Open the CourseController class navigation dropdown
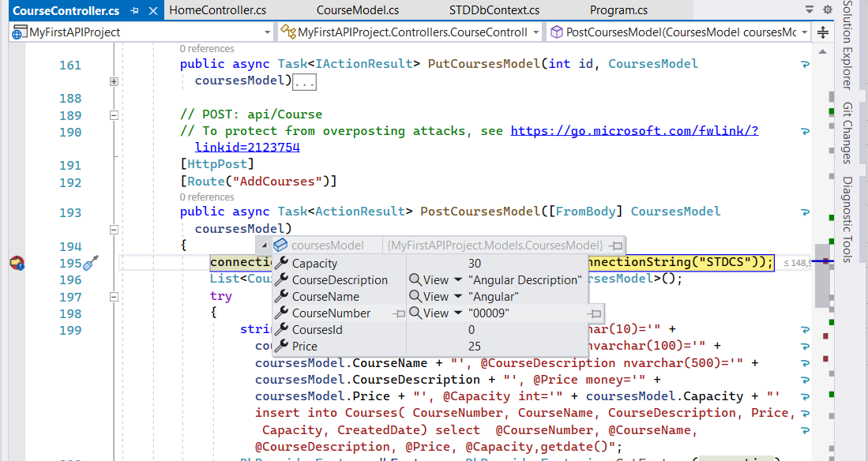868x461 pixels. pyautogui.click(x=535, y=32)
